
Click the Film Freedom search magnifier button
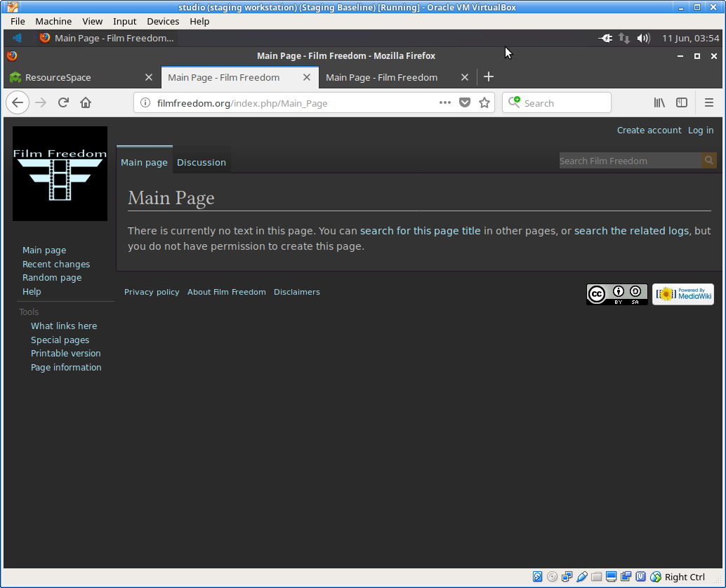tap(708, 161)
